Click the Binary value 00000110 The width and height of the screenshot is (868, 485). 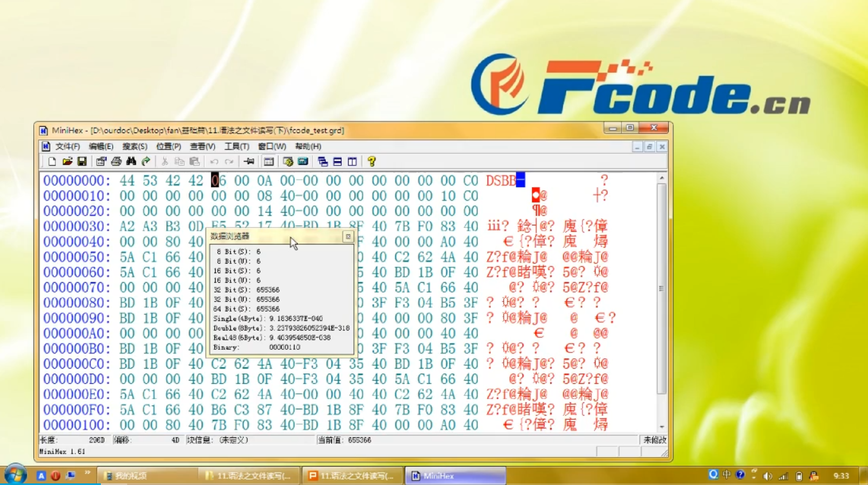(284, 348)
